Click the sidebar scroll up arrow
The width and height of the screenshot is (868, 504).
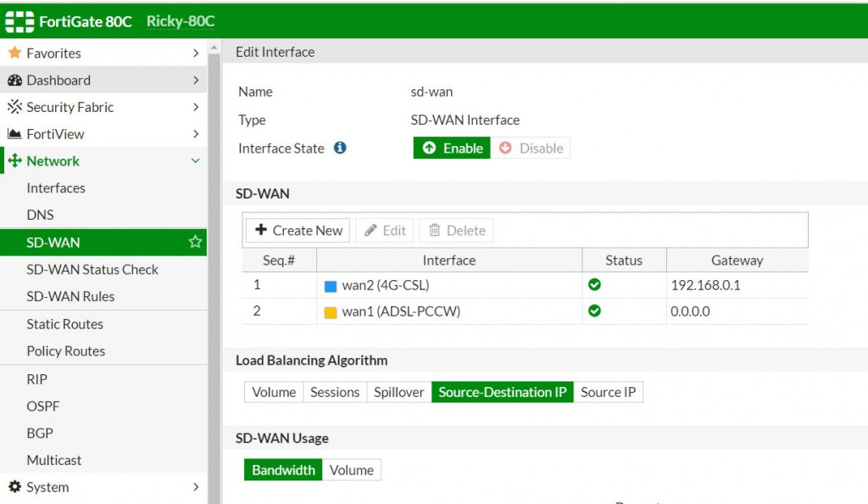pyautogui.click(x=214, y=48)
